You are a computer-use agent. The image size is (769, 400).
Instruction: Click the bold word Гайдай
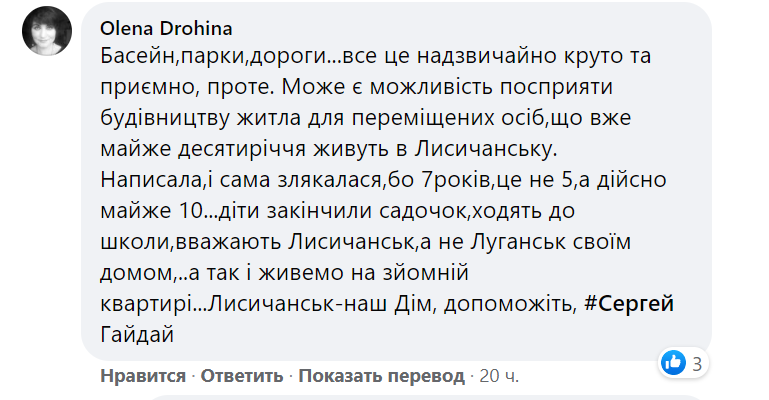[x=138, y=336]
